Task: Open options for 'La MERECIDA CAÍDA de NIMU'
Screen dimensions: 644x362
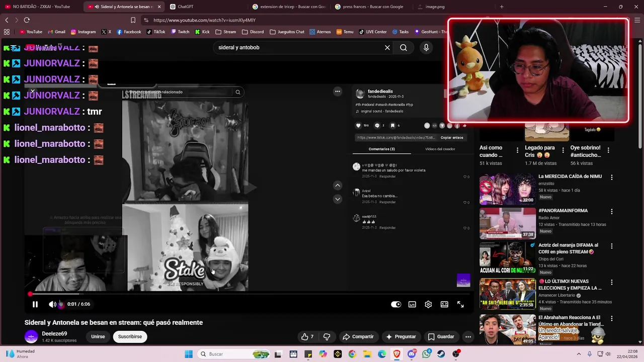Action: (612, 177)
